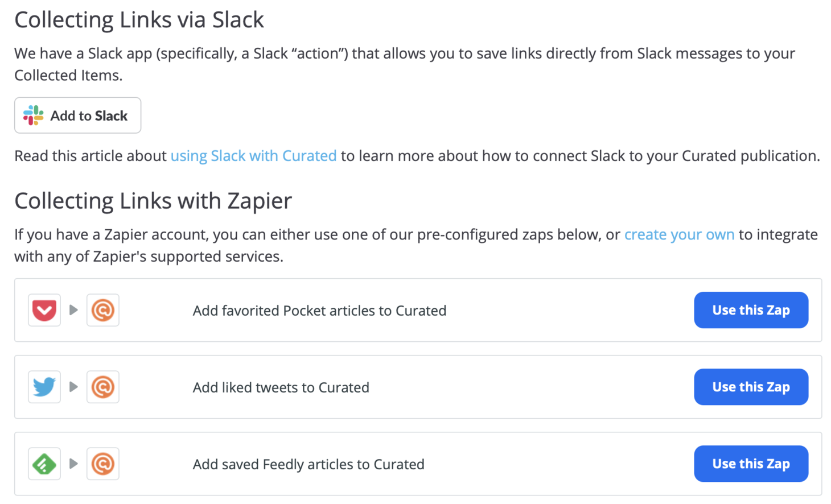Use this Zap for saved Feedly articles
831x504 pixels.
pyautogui.click(x=751, y=464)
